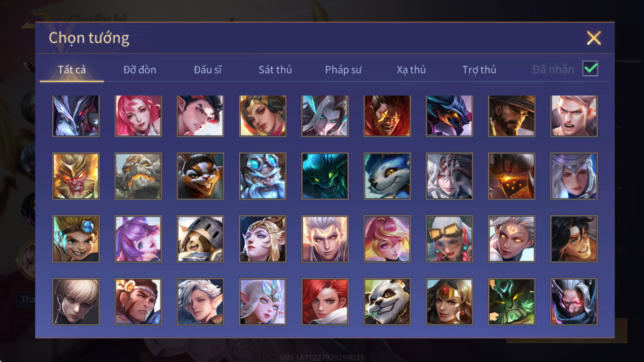Select the white-bearded goggles dwarf hero
Image resolution: width=644 pixels, height=362 pixels.
(263, 176)
